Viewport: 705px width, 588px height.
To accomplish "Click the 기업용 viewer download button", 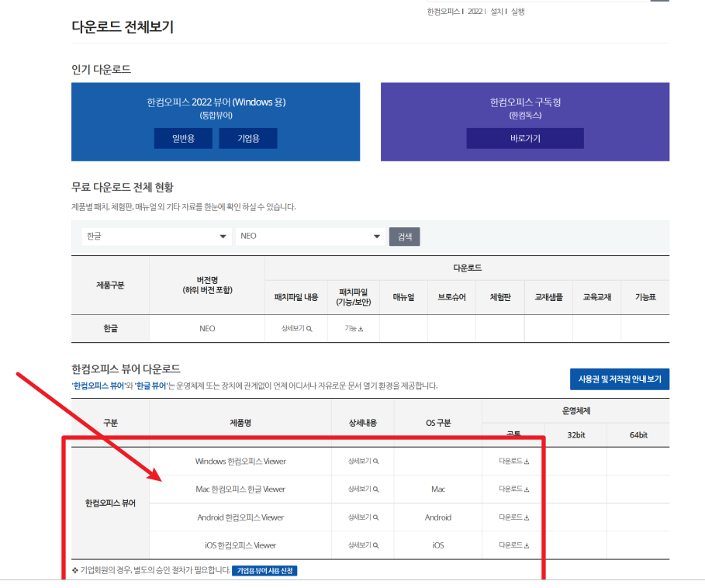I will pos(247,138).
